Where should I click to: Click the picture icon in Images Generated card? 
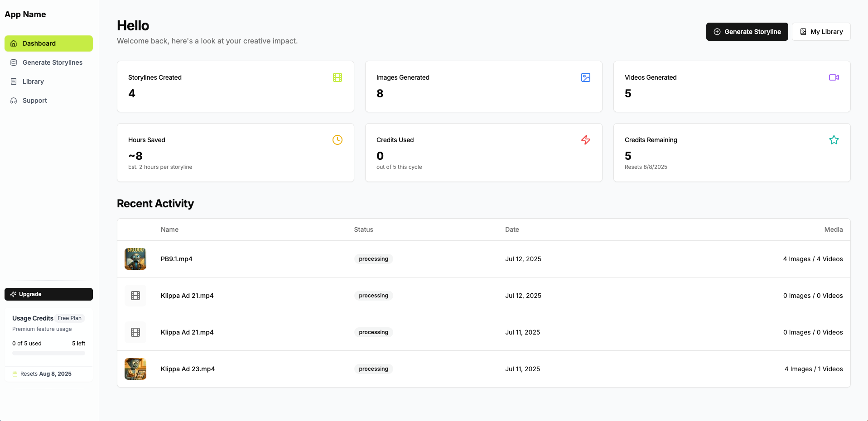click(586, 77)
